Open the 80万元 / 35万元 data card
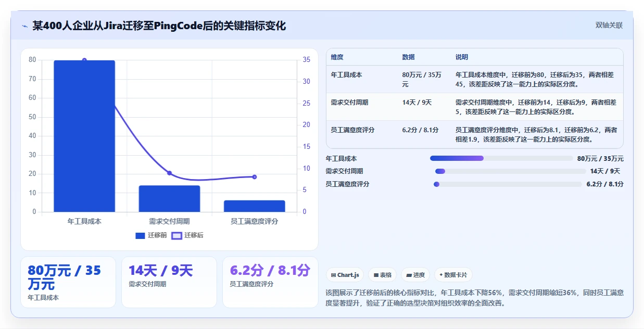The height and width of the screenshot is (329, 644). [x=68, y=282]
